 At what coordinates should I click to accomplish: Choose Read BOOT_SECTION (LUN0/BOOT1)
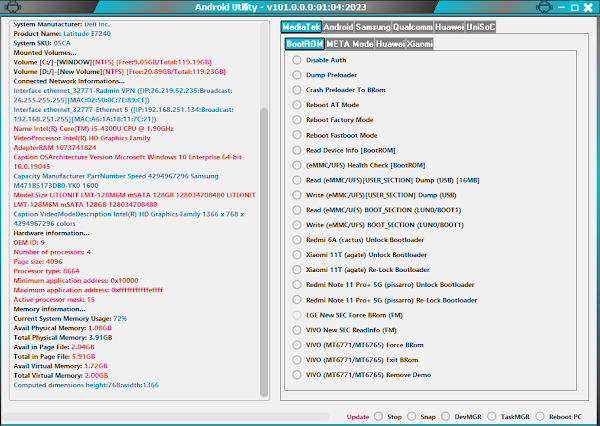coord(297,210)
